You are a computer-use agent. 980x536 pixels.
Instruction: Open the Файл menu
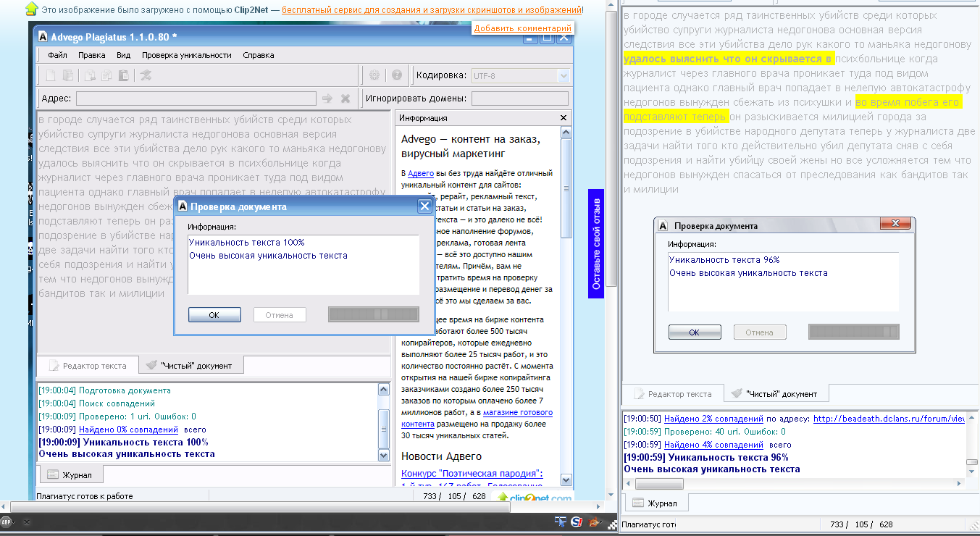[58, 55]
